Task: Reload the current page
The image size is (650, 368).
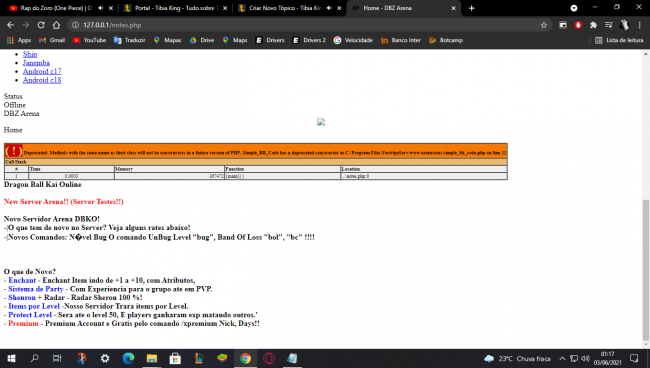Action: point(41,25)
